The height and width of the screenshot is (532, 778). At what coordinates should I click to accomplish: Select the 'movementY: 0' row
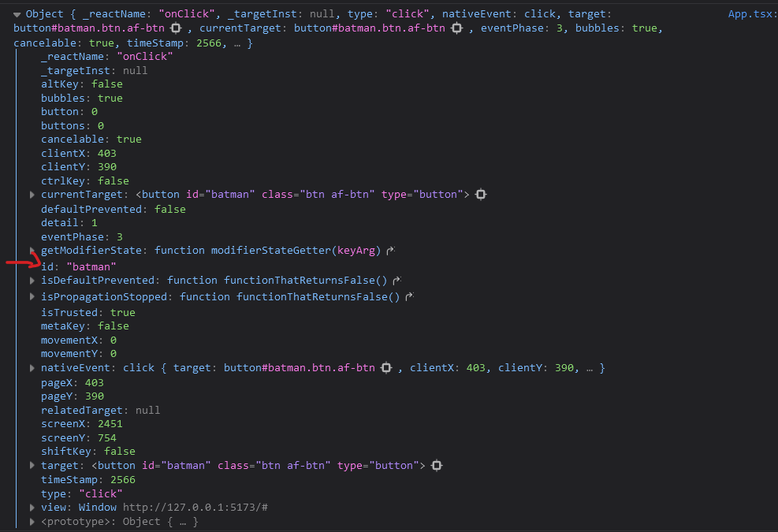click(79, 354)
